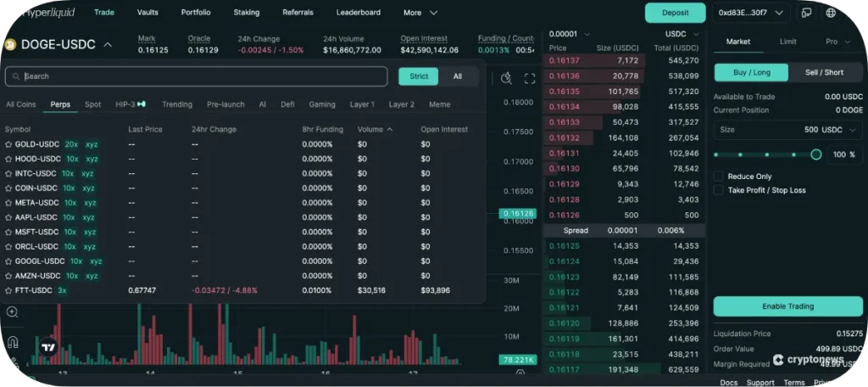Click the globe language icon
The width and height of the screenshot is (868, 387).
pos(830,13)
